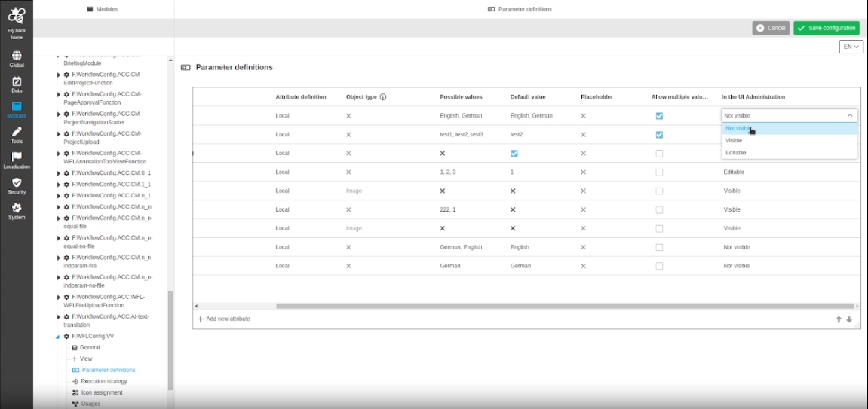
Task: Open the Security shield icon
Action: pyautogui.click(x=17, y=182)
